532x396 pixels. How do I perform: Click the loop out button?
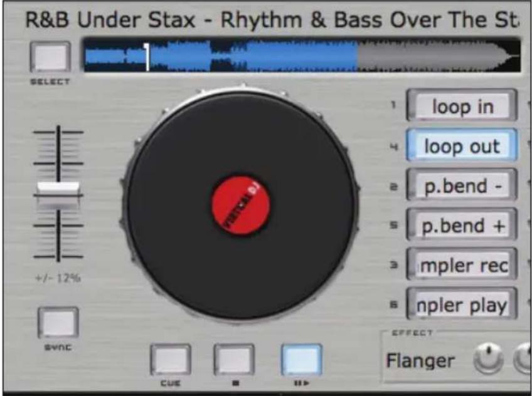pyautogui.click(x=462, y=145)
